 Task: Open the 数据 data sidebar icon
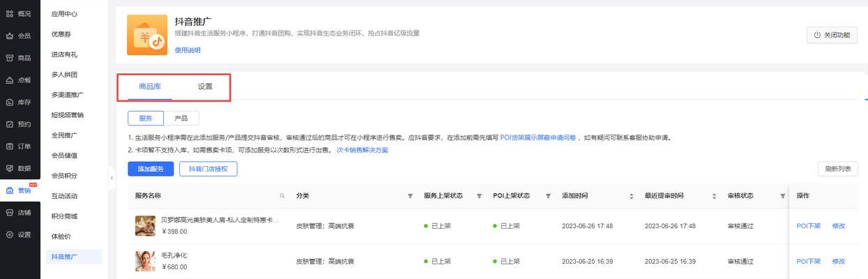click(10, 168)
